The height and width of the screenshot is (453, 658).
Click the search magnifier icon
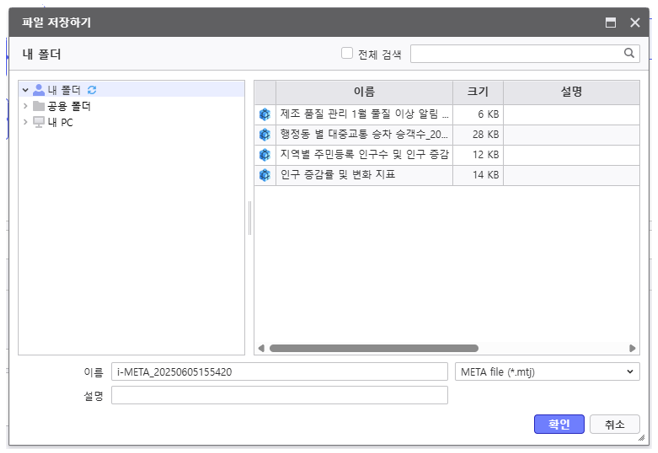(x=630, y=53)
